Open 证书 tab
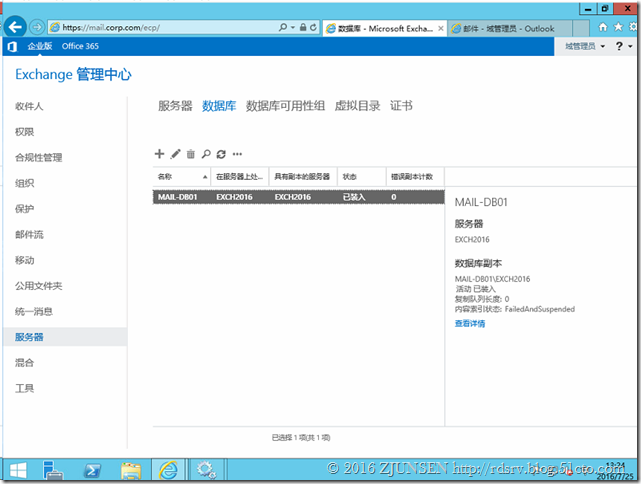This screenshot has width=641, height=484. pos(401,106)
